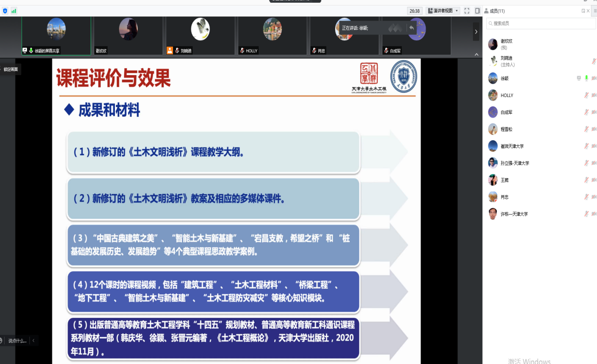Toggle the side panel layout icon
Image resolution: width=597 pixels, height=364 pixels.
click(478, 11)
